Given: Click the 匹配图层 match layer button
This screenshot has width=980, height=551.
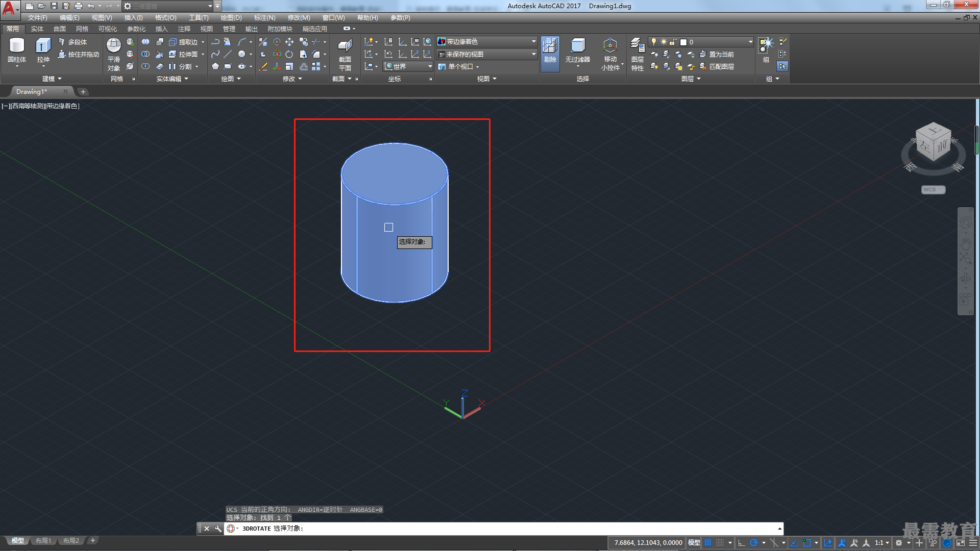Looking at the screenshot, I should (717, 66).
